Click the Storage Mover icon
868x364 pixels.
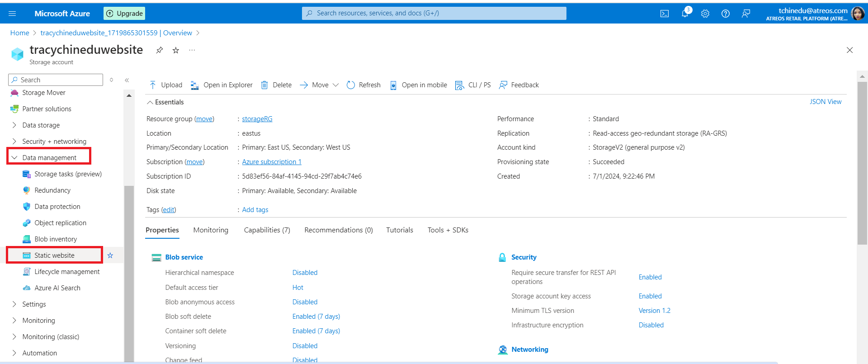click(x=14, y=93)
